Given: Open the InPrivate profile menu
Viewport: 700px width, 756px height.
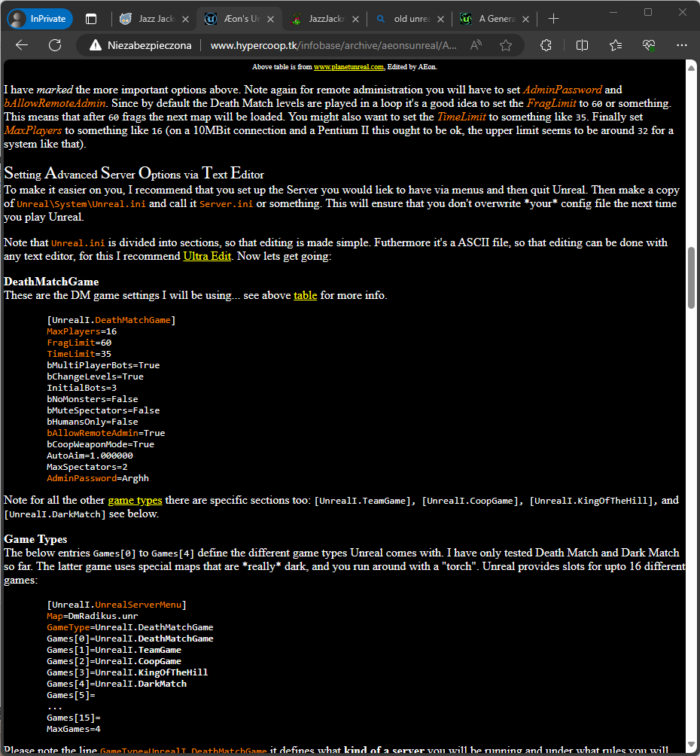Looking at the screenshot, I should [x=40, y=19].
